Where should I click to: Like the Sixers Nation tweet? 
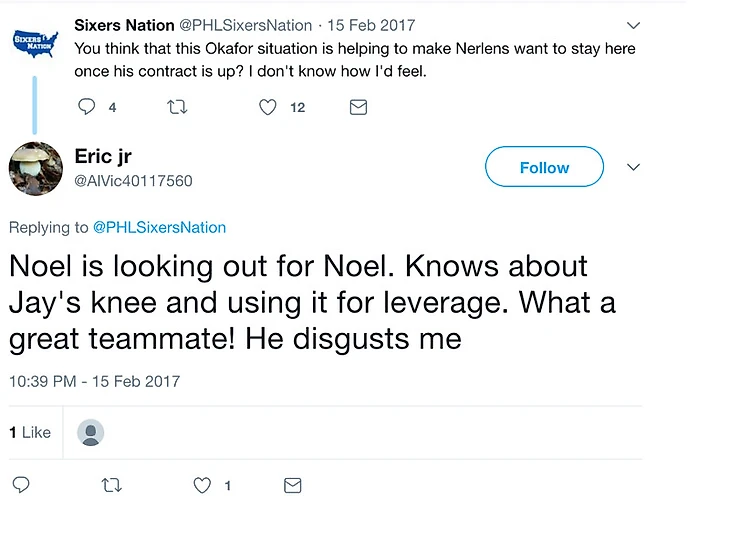pyautogui.click(x=267, y=107)
